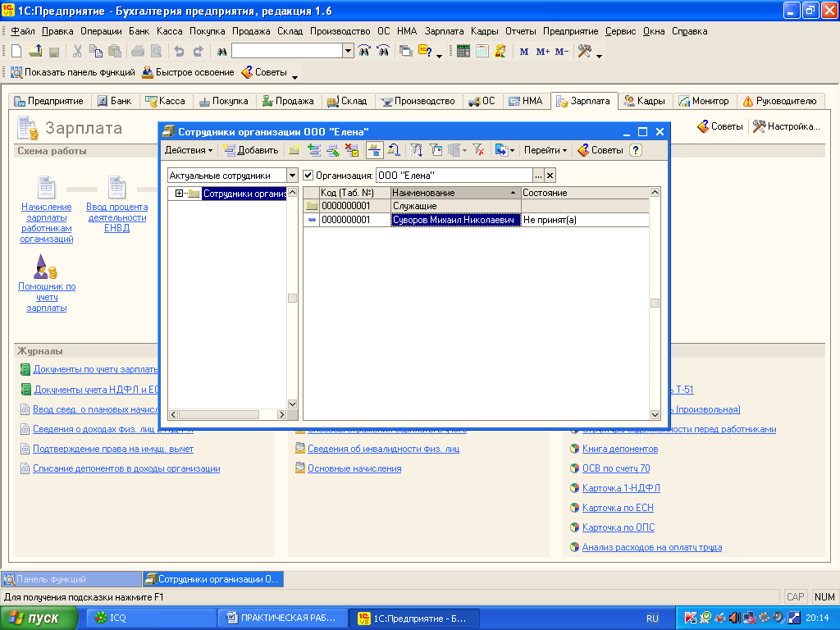Click the Edit current item pencil icon

[333, 151]
